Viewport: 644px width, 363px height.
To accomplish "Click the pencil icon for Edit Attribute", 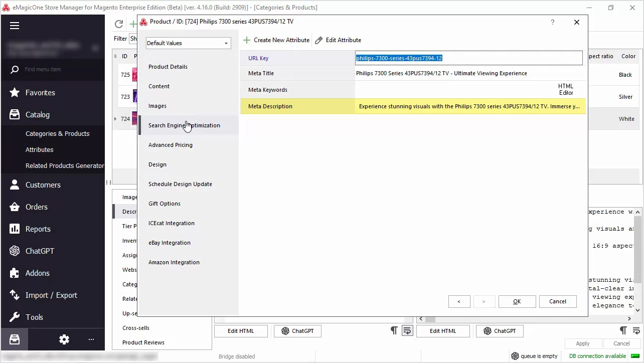I will 318,40.
